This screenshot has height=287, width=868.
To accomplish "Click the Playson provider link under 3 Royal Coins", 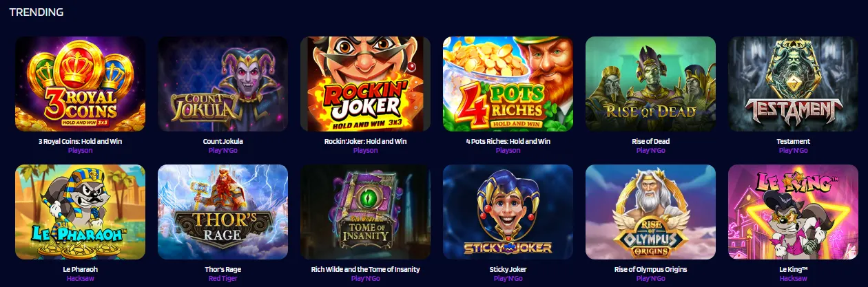I will tap(80, 150).
